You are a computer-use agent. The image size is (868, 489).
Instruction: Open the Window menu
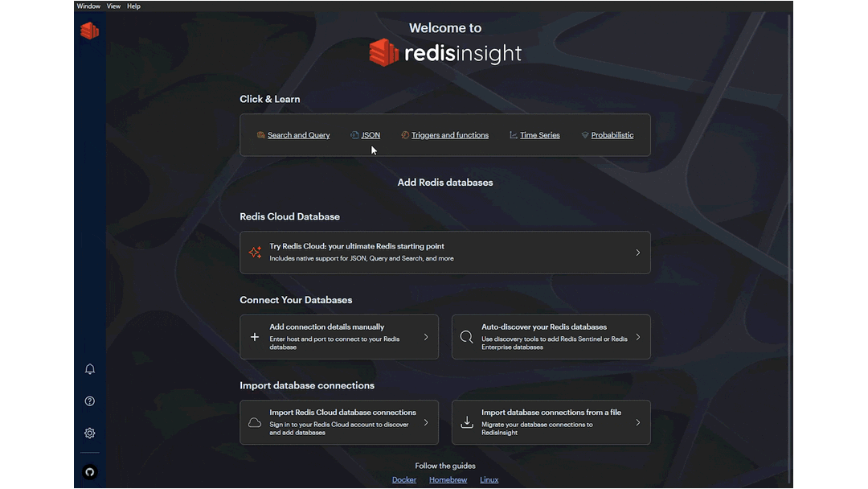88,6
